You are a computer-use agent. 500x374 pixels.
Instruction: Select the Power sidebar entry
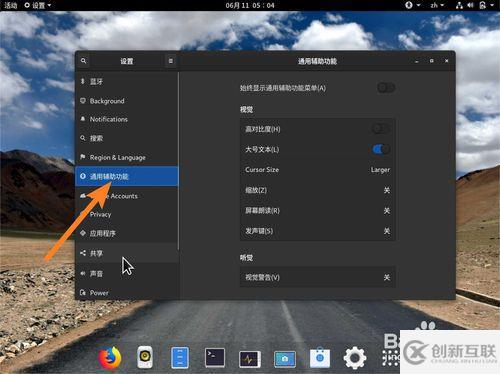point(127,292)
